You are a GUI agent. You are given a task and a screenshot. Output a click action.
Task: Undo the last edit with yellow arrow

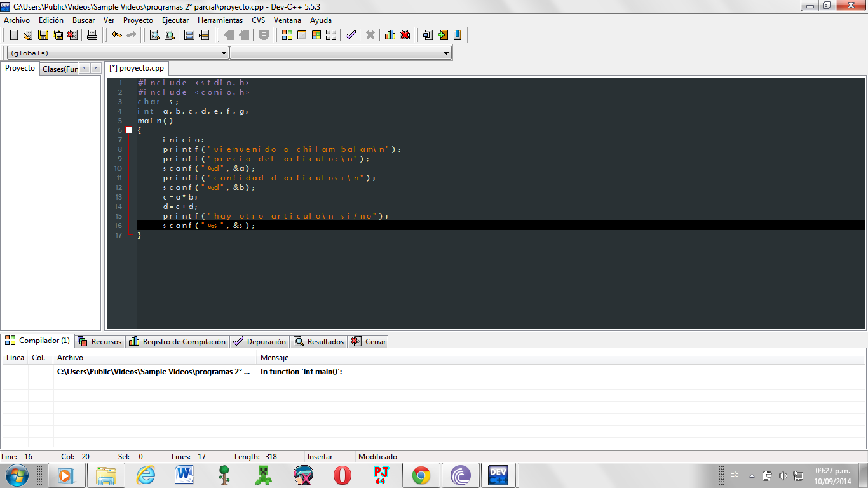pyautogui.click(x=117, y=35)
